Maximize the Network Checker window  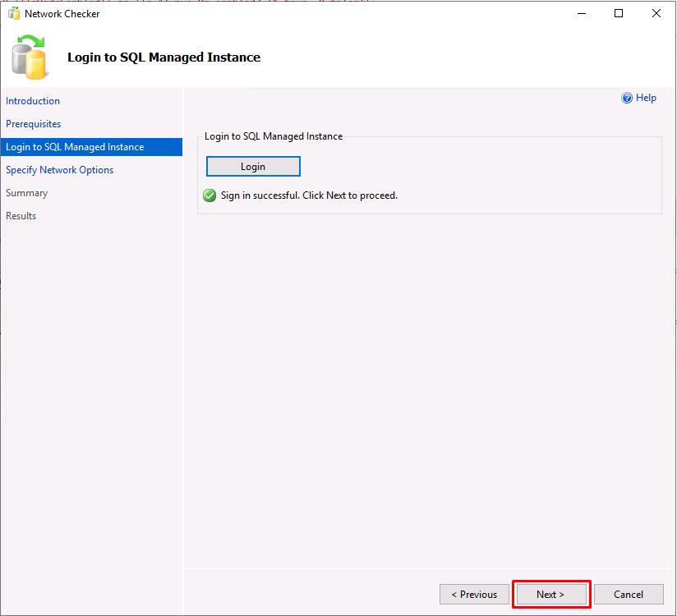[x=619, y=13]
